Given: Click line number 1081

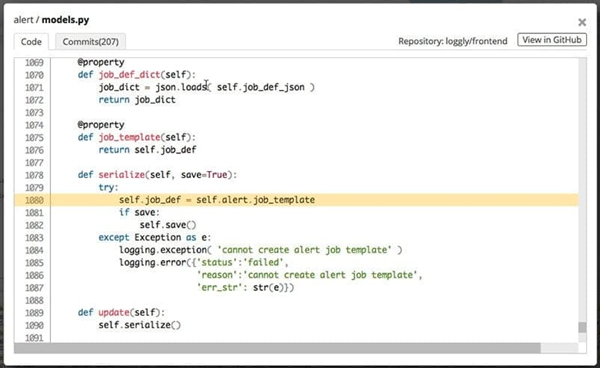Looking at the screenshot, I should (x=34, y=213).
